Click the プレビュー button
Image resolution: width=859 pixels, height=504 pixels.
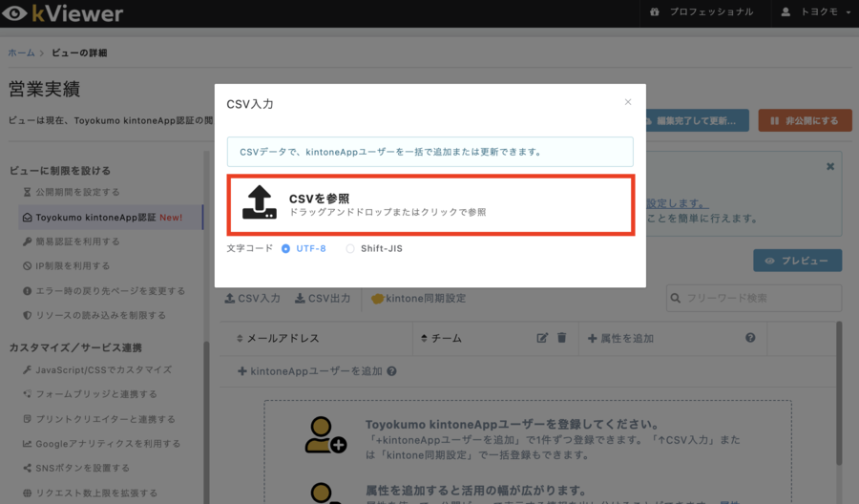click(x=797, y=261)
